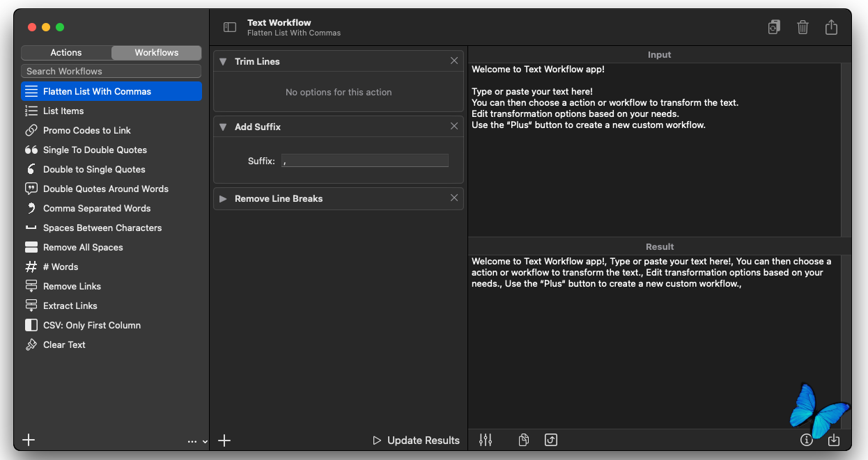Select the Remove All Spaces workflow
This screenshot has height=460, width=868.
(111, 247)
